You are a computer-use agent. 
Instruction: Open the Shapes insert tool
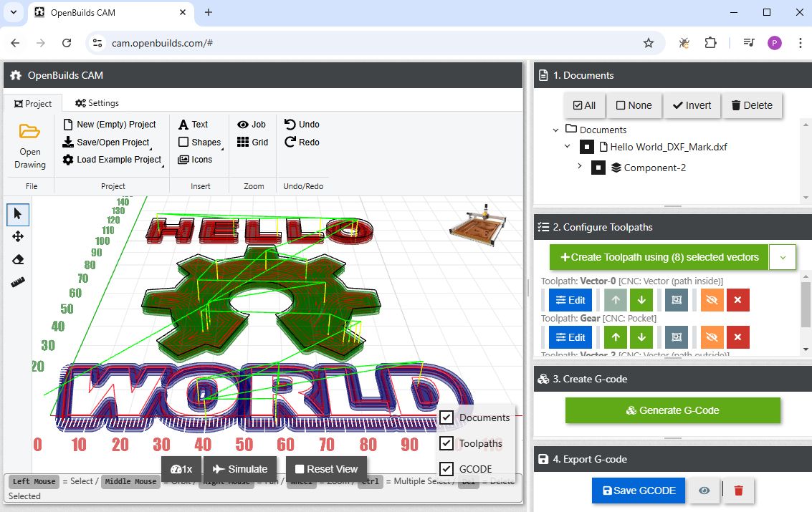(x=199, y=142)
